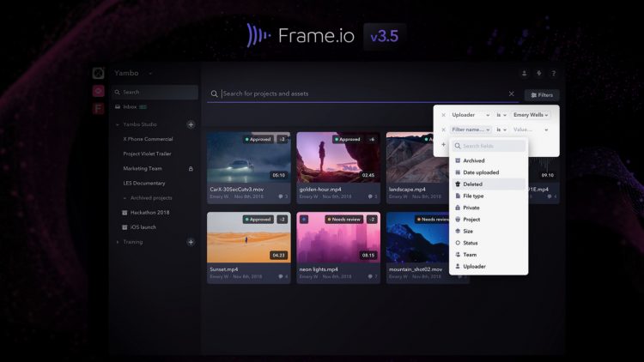
Task: Click the main search magnifier icon
Action: (x=214, y=94)
